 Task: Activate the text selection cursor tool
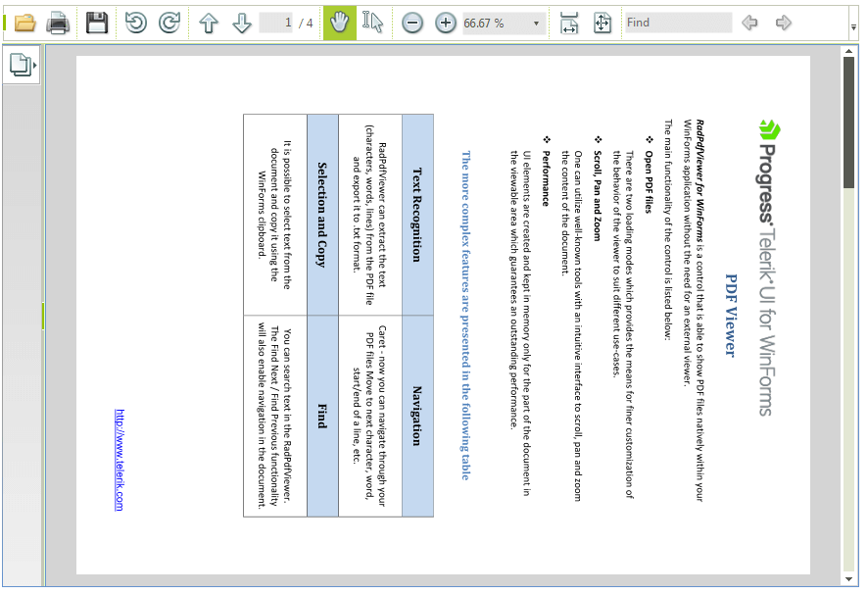point(372,23)
